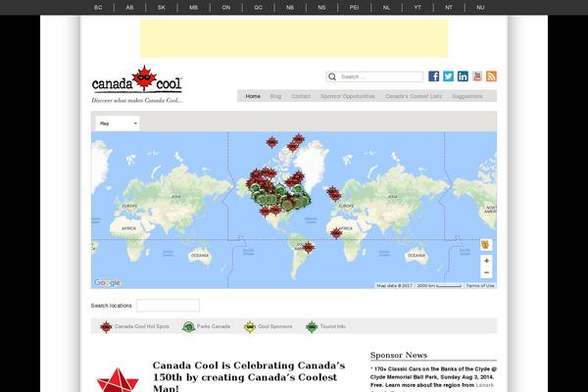Select the NU territory tab
This screenshot has height=392, width=588.
[x=480, y=8]
